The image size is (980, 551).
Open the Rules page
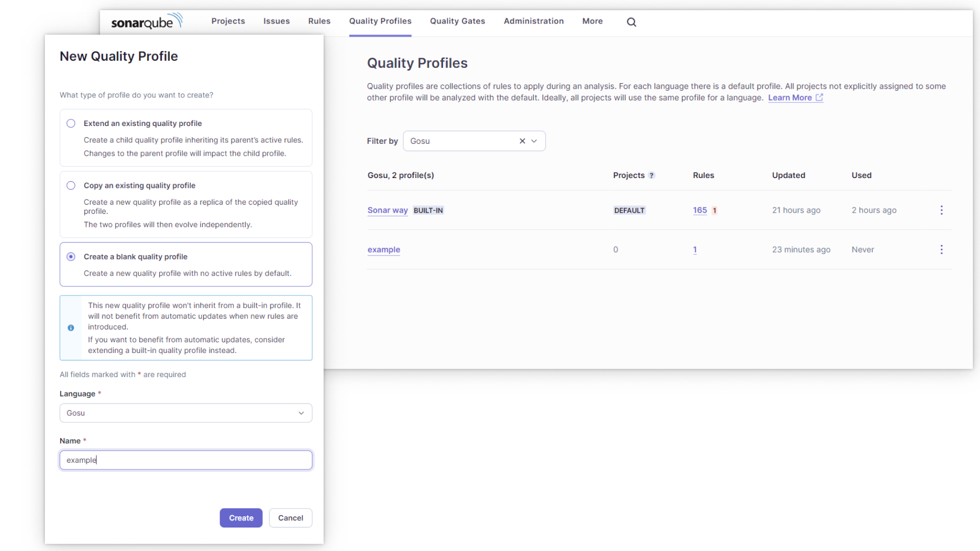tap(320, 21)
